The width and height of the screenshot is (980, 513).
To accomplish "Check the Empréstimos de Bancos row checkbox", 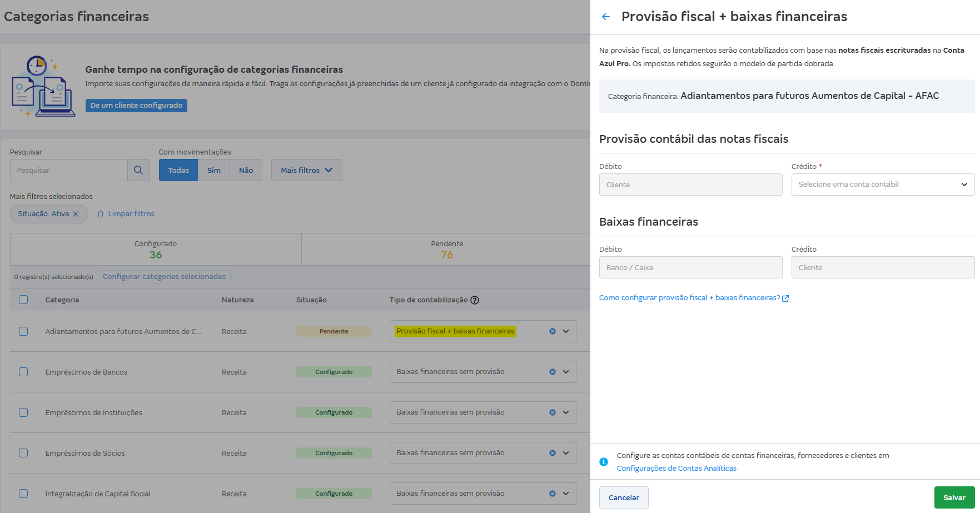I will tap(23, 372).
